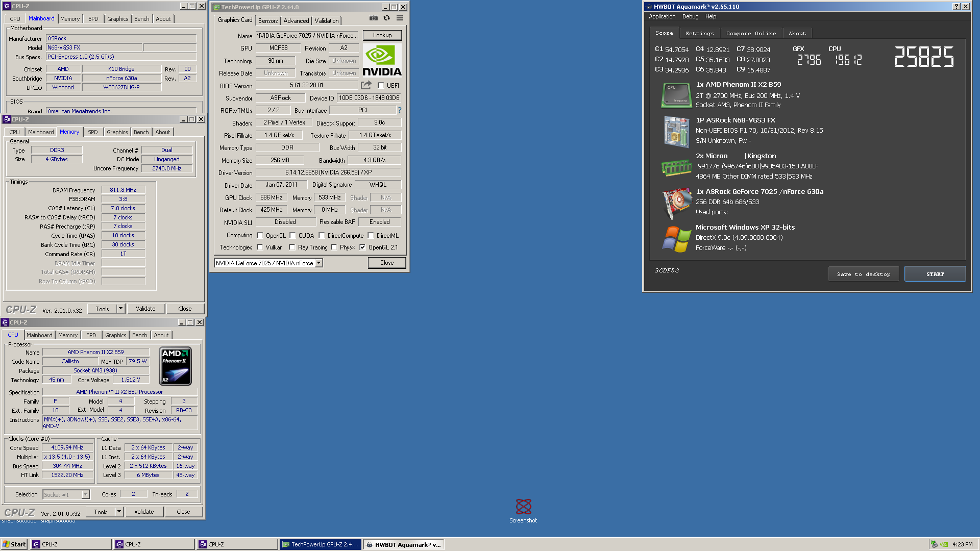
Task: Open the GPU selector dropdown in GPU-Z
Action: 319,263
